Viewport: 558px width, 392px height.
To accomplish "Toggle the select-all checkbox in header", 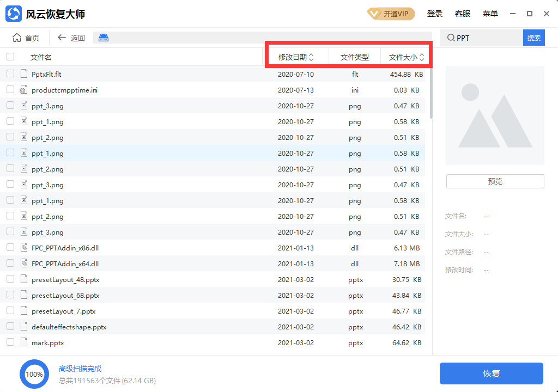I will click(x=9, y=56).
